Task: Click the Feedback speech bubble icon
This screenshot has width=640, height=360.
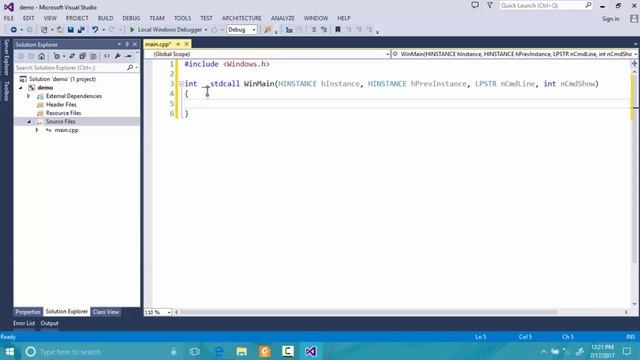Action: pyautogui.click(x=475, y=6)
